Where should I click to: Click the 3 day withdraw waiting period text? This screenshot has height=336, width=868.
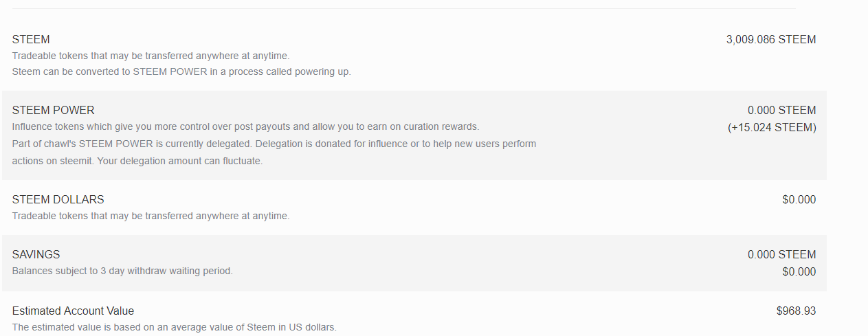coord(122,271)
